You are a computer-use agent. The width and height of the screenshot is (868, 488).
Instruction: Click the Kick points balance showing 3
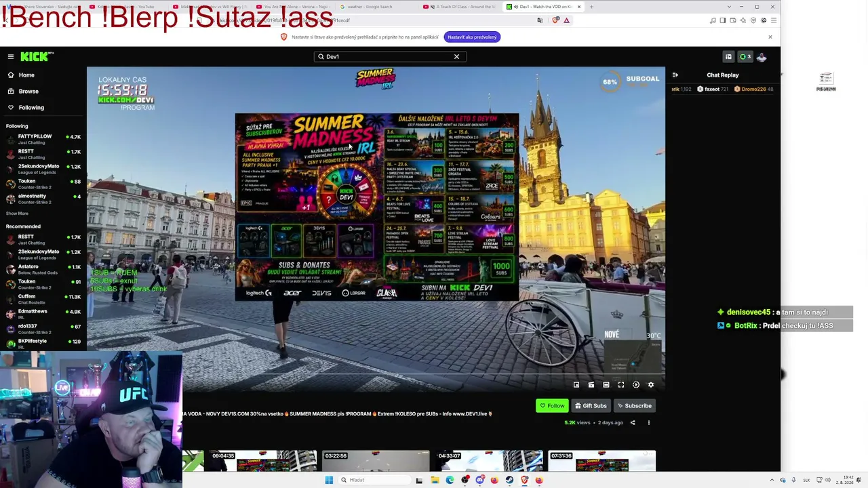click(x=745, y=57)
